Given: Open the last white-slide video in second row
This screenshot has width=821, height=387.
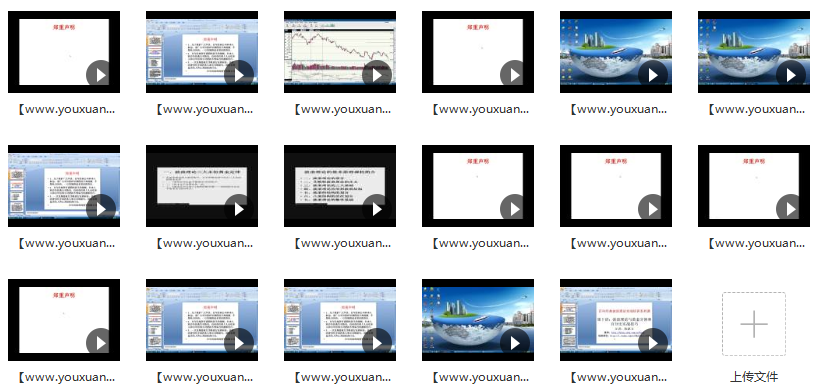Looking at the screenshot, I should [x=753, y=186].
